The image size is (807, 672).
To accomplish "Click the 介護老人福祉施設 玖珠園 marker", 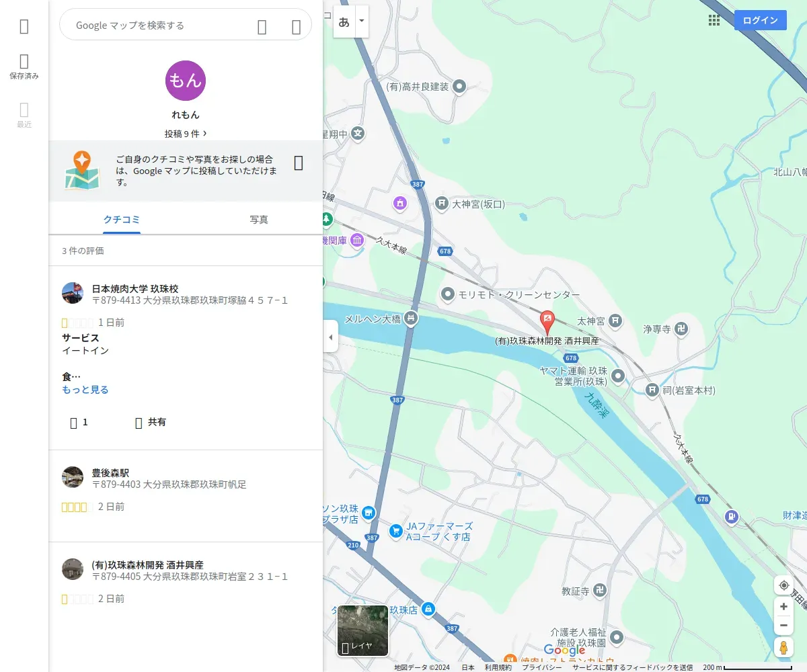I will tap(616, 637).
